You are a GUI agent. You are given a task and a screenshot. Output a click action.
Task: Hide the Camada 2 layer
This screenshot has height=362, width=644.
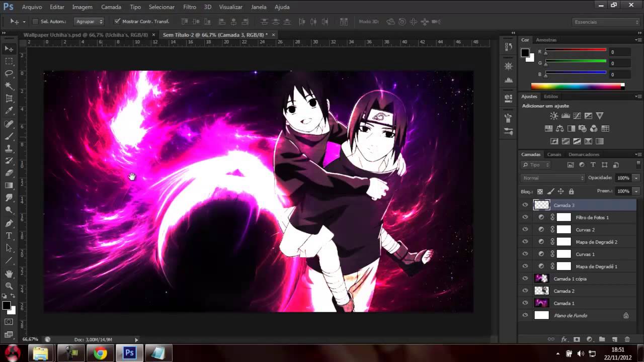525,291
